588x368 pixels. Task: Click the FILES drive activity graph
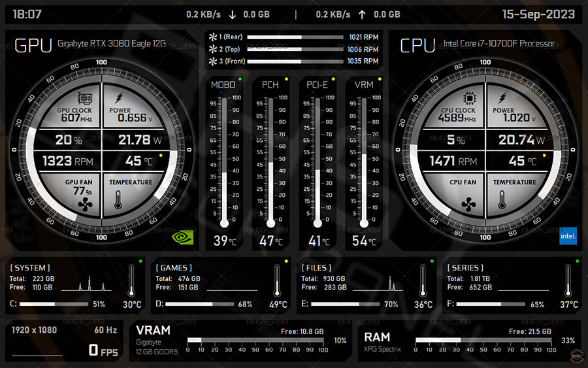378,284
